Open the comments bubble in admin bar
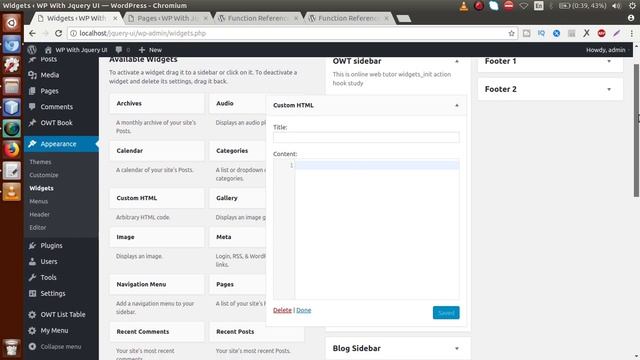640x360 pixels. click(122, 50)
